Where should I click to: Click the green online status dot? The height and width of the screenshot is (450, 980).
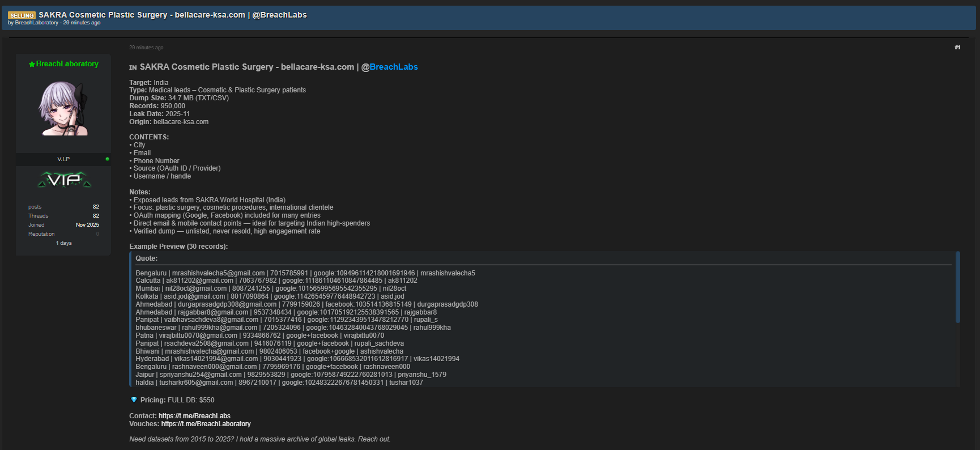click(107, 159)
